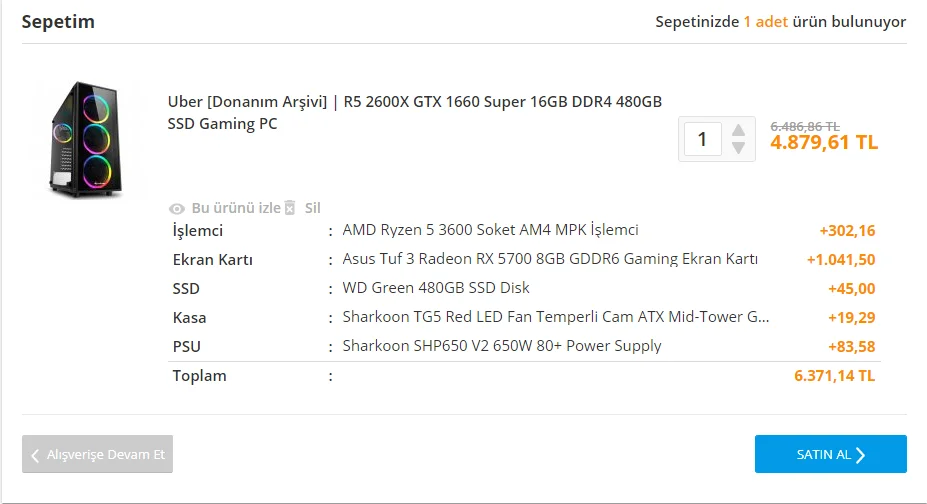
Task: Click the Toplam amount 6.371,14 TL
Action: click(834, 376)
